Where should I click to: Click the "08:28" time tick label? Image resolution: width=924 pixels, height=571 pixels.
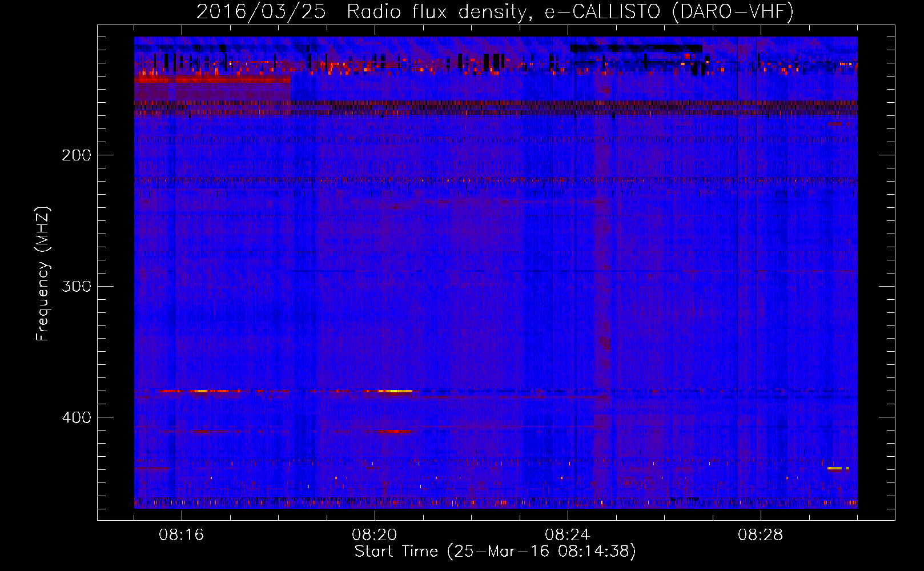761,535
